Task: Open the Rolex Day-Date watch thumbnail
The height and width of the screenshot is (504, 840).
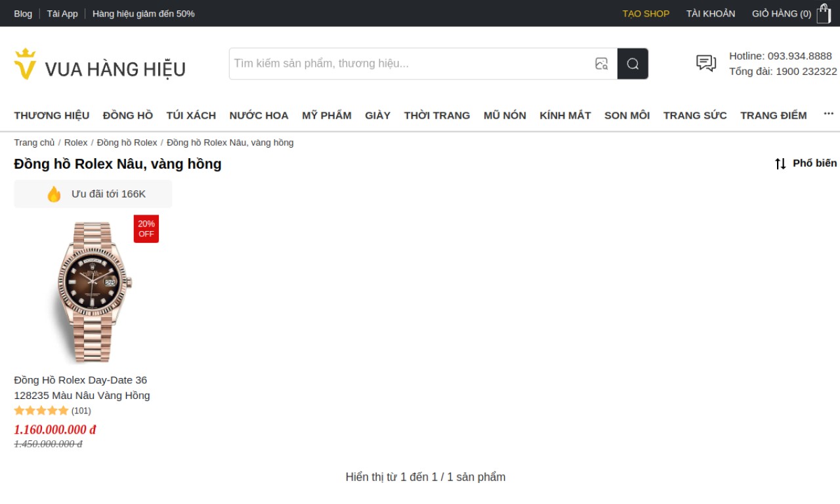Action: point(92,291)
